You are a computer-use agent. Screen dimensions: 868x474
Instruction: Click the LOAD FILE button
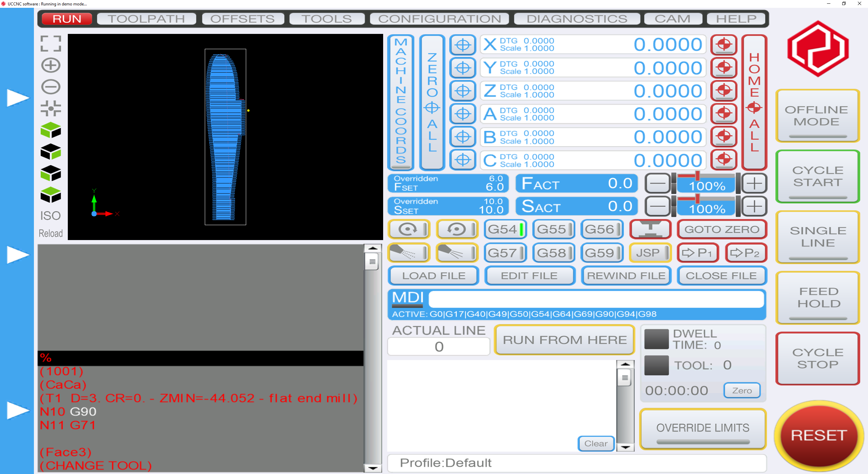[433, 276]
